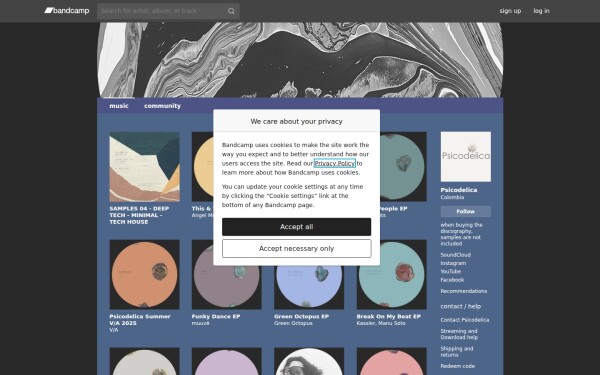This screenshot has width=600, height=375.
Task: Open the Instagram link
Action: (x=453, y=263)
